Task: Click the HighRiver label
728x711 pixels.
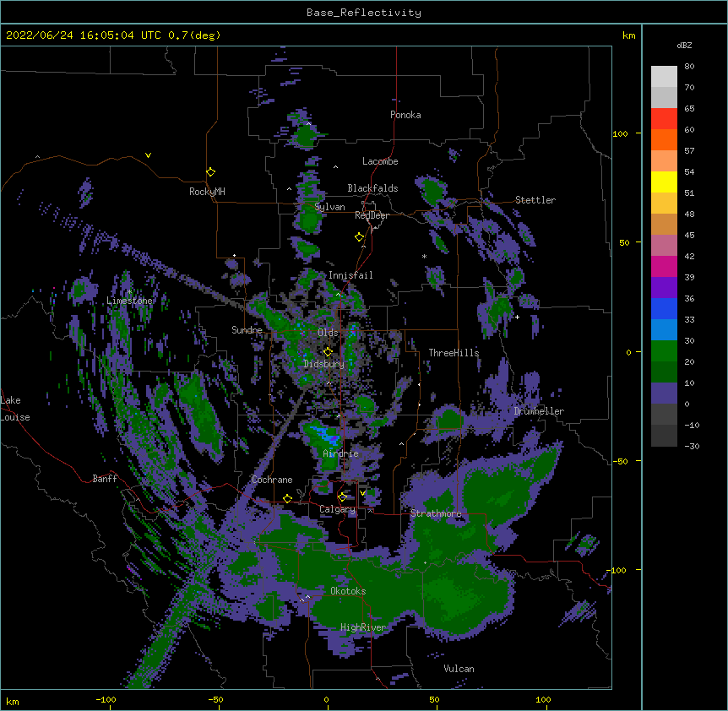Action: click(363, 627)
